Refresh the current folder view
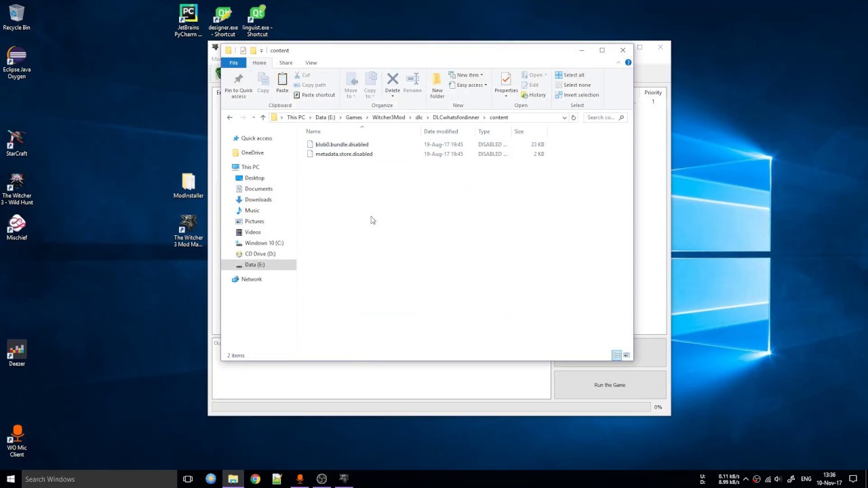This screenshot has height=488, width=868. point(573,117)
